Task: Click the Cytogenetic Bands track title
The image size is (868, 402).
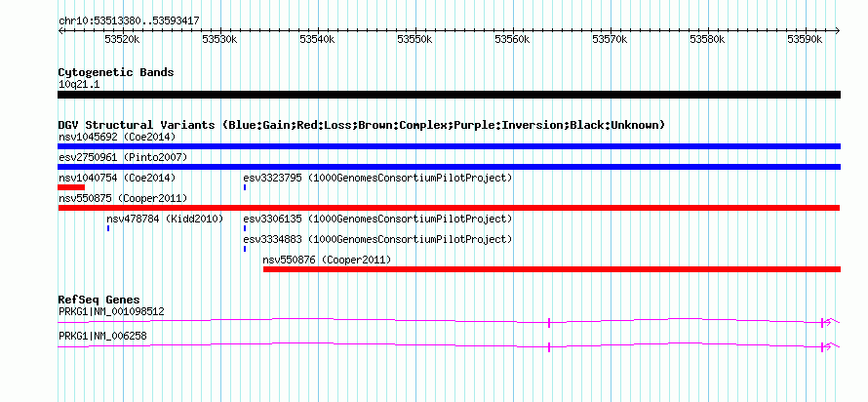Action: [x=116, y=72]
